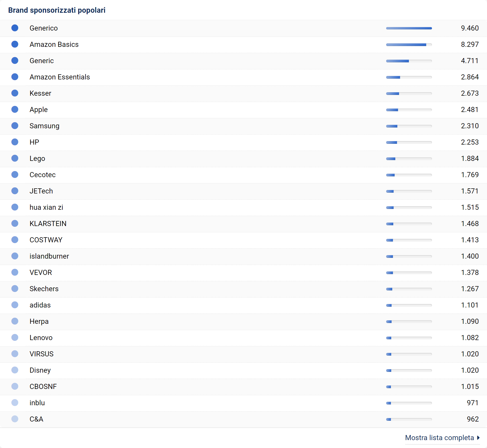The height and width of the screenshot is (448, 487).
Task: Click the value 2.673
Action: pyautogui.click(x=470, y=93)
